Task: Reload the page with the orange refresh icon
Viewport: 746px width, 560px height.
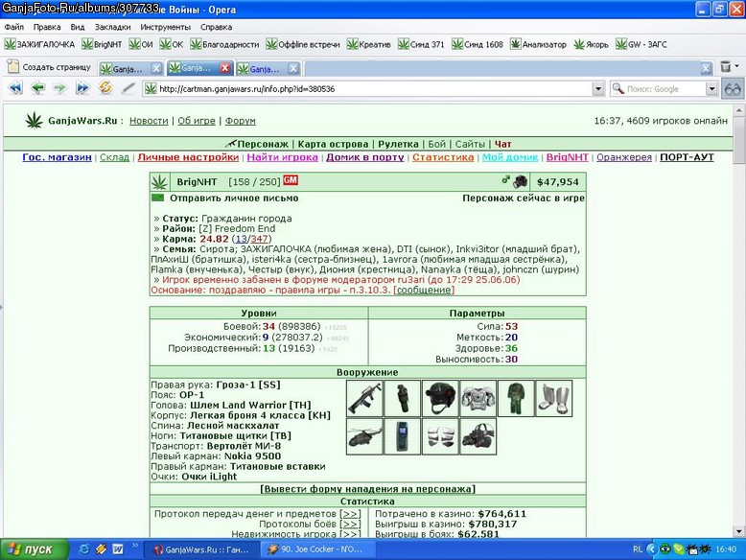Action: point(105,87)
